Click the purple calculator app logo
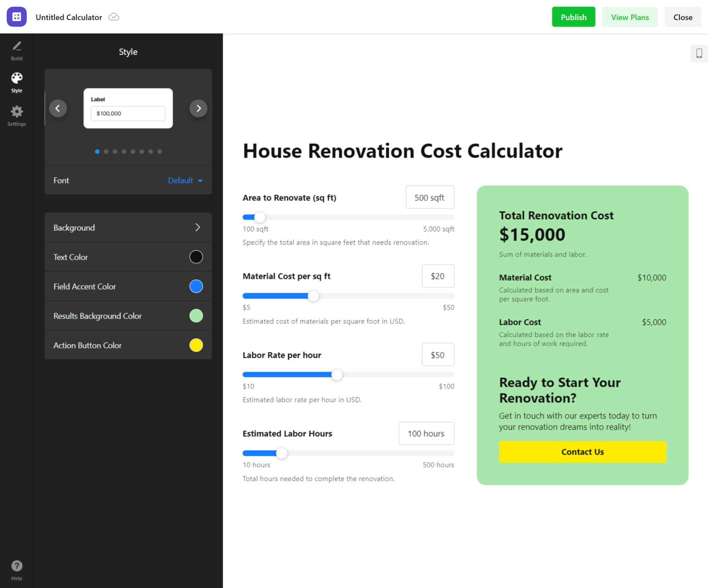This screenshot has width=708, height=588. point(17,17)
